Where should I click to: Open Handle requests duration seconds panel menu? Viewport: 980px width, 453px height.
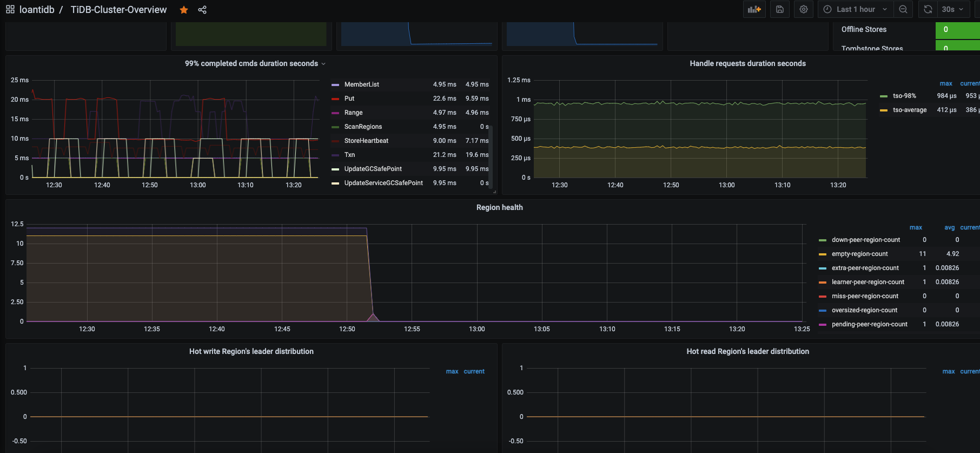pyautogui.click(x=747, y=63)
